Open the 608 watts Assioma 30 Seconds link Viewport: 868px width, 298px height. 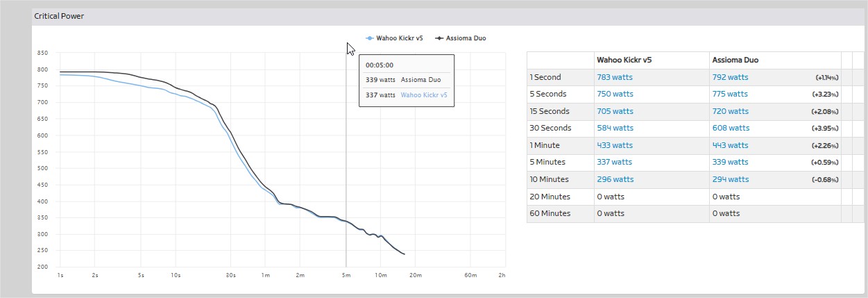coord(731,128)
